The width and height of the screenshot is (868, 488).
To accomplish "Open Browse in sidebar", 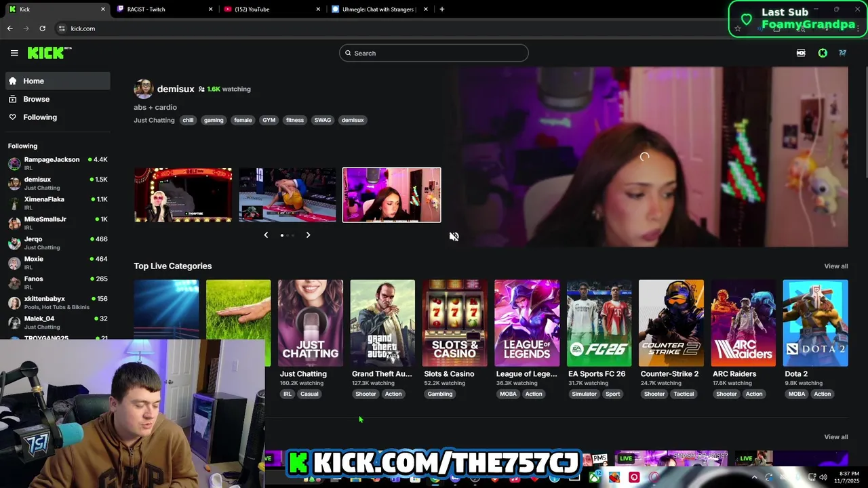I will [x=58, y=99].
